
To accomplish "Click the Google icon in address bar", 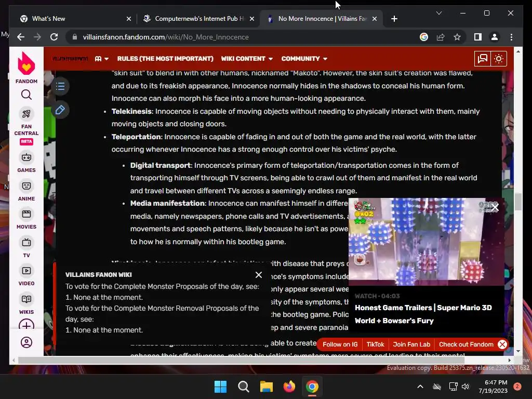I will pos(424,37).
